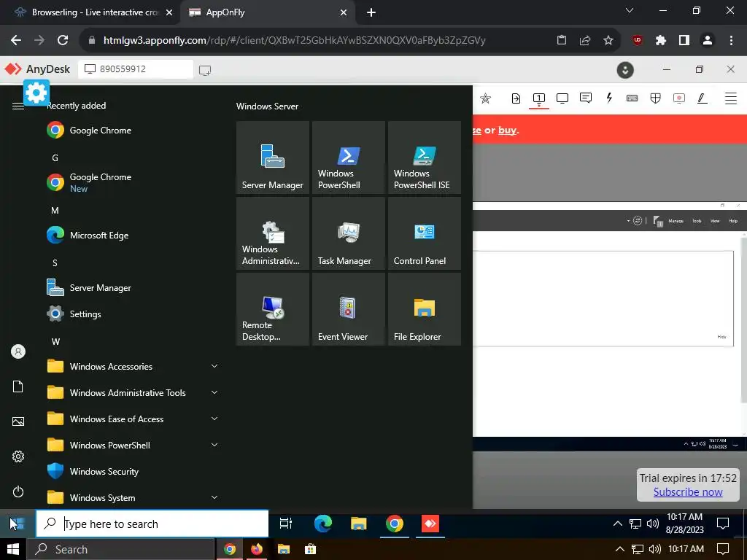Open user account icon in Start sidebar
Screen dimensions: 747x560
pyautogui.click(x=18, y=351)
